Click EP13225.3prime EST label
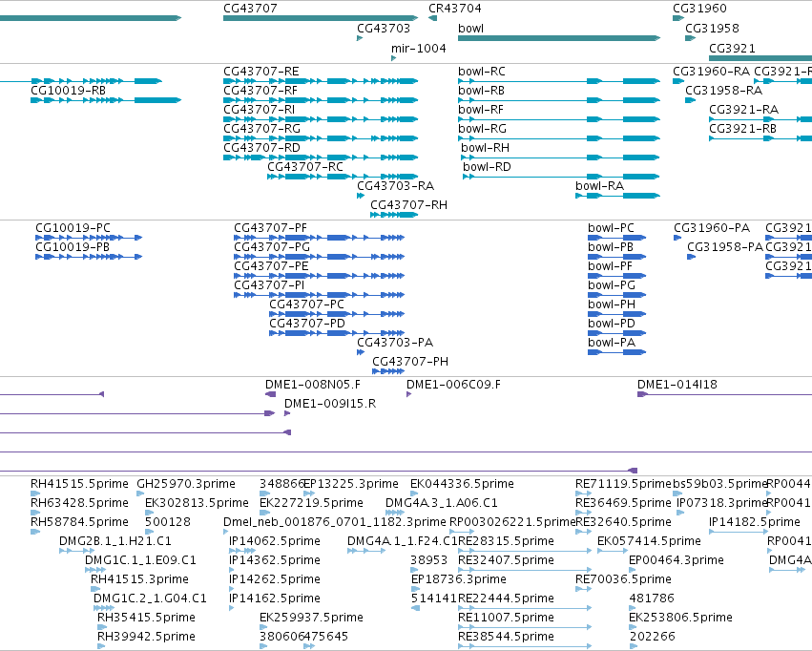Screen dimensions: 812x651 pyautogui.click(x=351, y=484)
